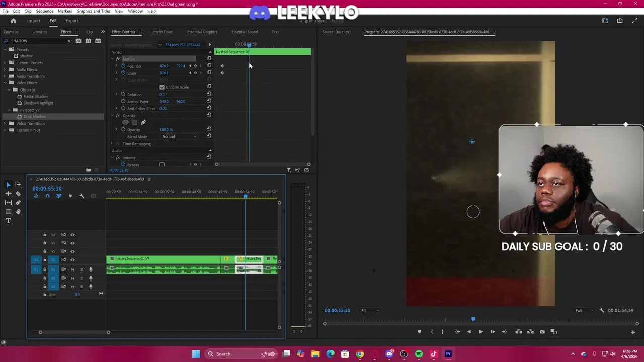The image size is (644, 362).
Task: Export frame with camera icon
Action: [x=542, y=332]
